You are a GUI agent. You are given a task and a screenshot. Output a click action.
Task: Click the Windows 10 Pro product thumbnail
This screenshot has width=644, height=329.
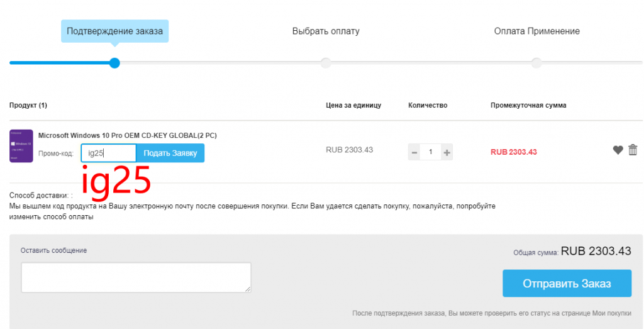tap(21, 146)
